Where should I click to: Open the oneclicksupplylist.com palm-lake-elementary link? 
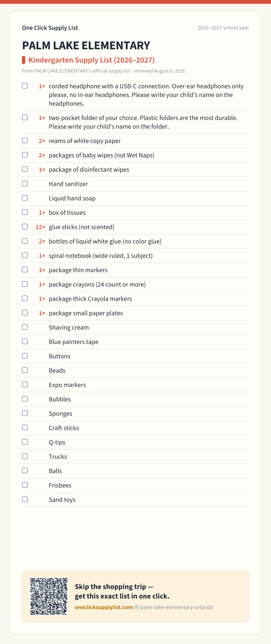[144, 607]
